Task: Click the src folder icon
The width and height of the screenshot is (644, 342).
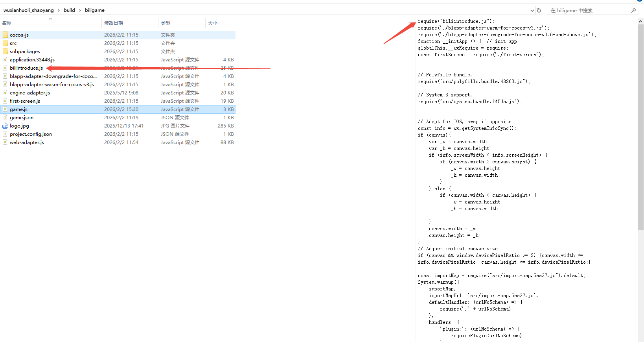Action: [5, 43]
